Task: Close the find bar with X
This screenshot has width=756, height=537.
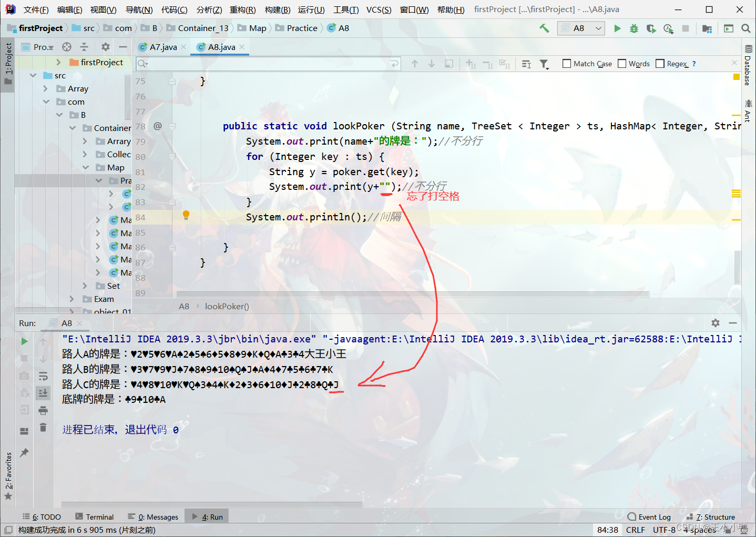Action: pyautogui.click(x=734, y=63)
